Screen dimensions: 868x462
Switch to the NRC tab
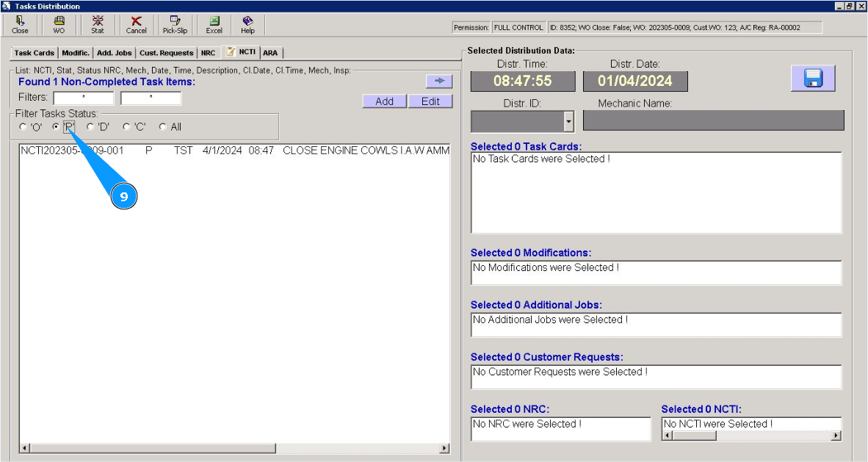pos(208,53)
